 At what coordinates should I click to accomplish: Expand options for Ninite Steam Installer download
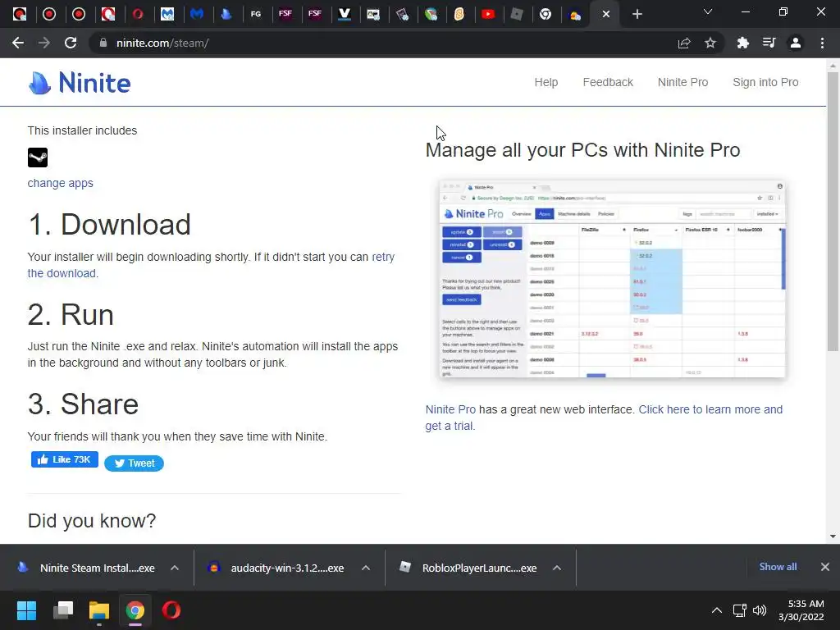pos(175,568)
